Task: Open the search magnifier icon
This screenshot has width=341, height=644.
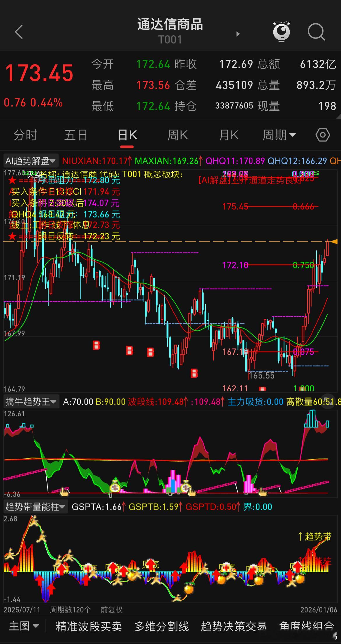Action: point(316,32)
